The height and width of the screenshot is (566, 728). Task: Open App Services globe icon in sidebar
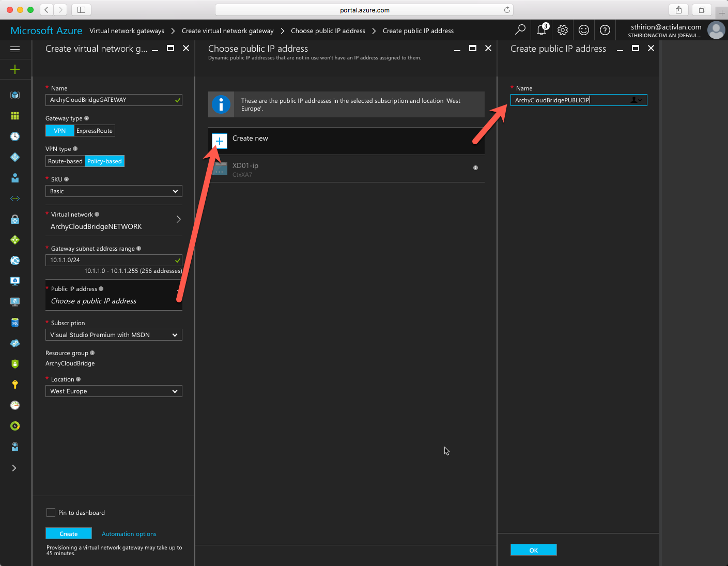(15, 261)
